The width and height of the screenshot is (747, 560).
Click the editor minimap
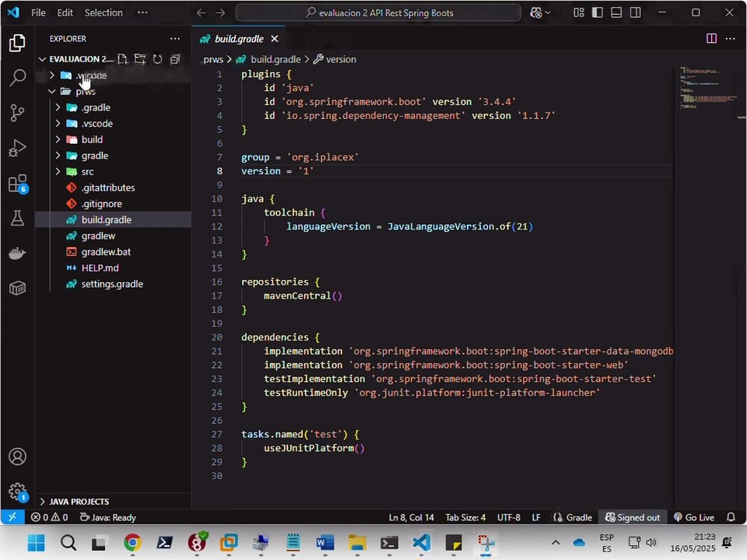tap(710, 87)
